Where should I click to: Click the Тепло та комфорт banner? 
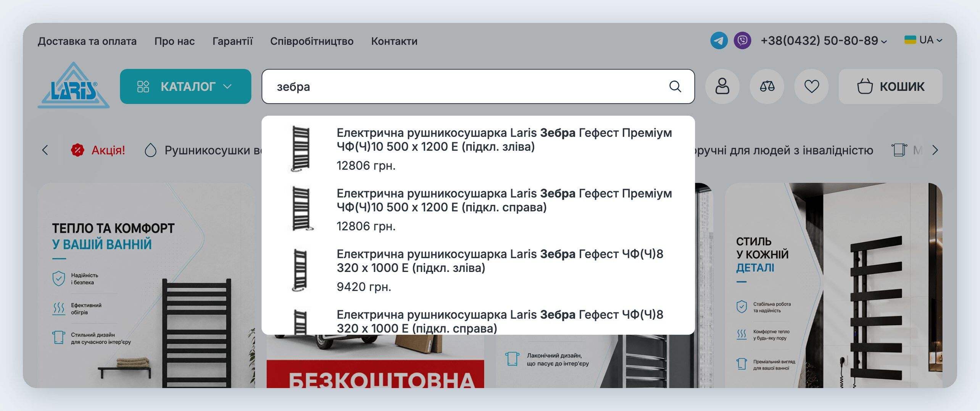coord(146,285)
